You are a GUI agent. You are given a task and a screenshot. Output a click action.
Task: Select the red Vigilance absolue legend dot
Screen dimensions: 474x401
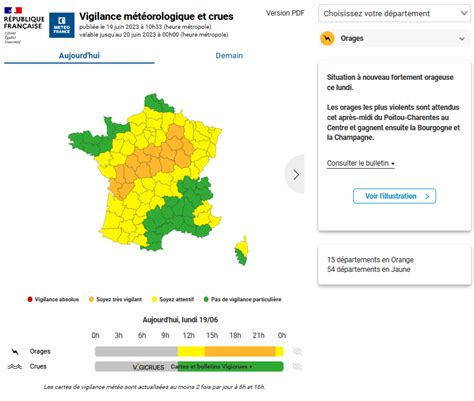(x=30, y=299)
